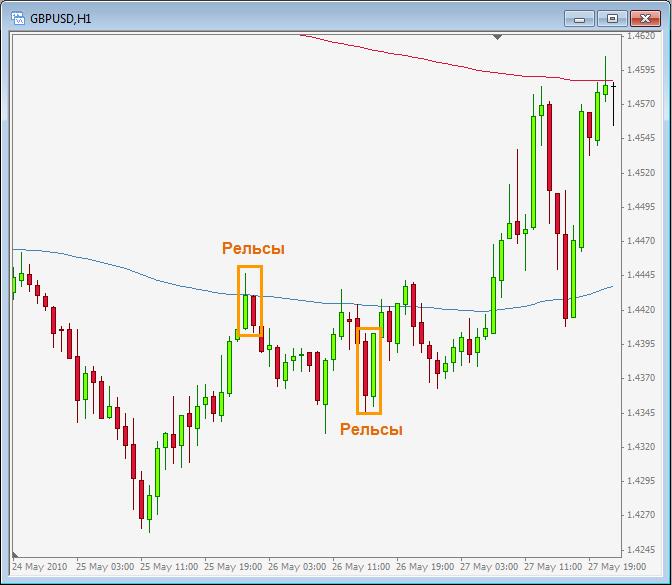Maximize the GBPUSD,H1 chart window
This screenshot has height=585, width=672.
click(x=612, y=19)
